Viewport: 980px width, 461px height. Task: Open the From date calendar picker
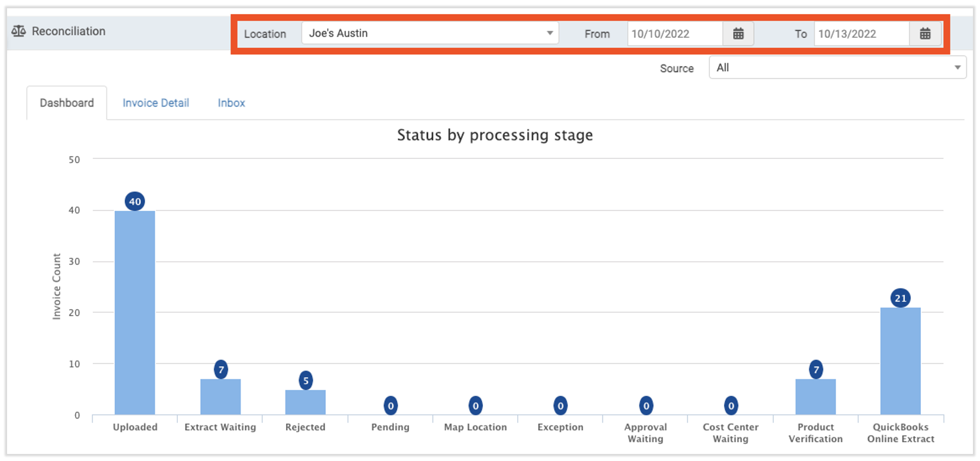[738, 34]
